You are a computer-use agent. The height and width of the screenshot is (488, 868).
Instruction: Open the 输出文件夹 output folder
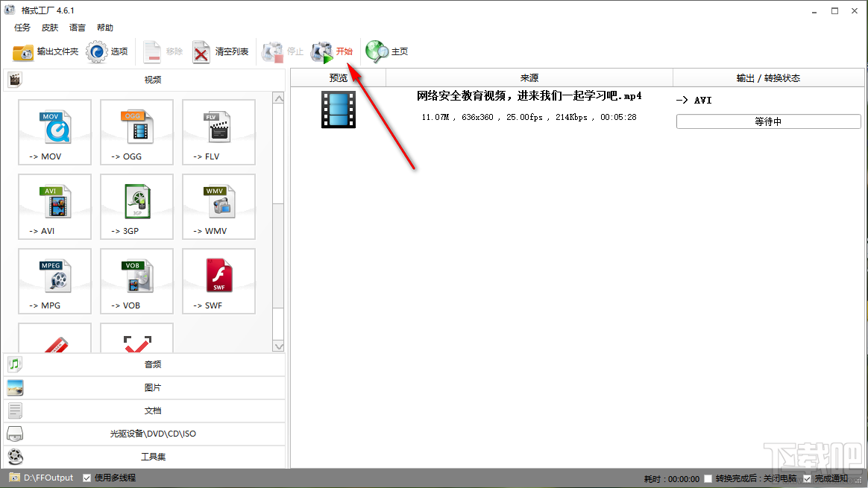click(x=45, y=52)
